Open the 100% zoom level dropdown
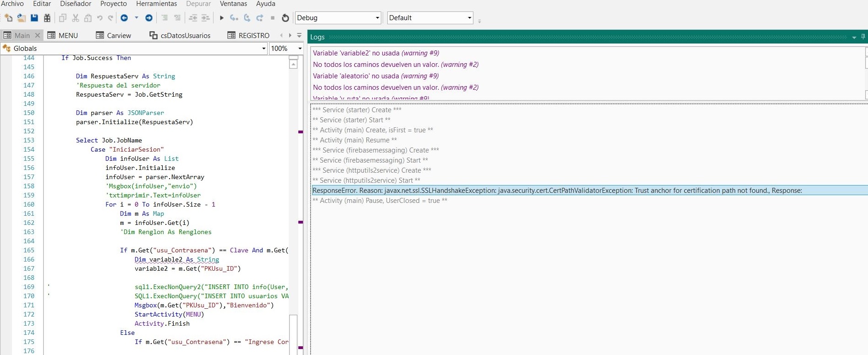The width and height of the screenshot is (868, 355). point(300,49)
